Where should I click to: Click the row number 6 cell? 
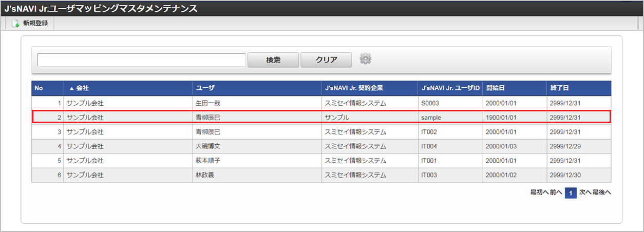(47, 175)
